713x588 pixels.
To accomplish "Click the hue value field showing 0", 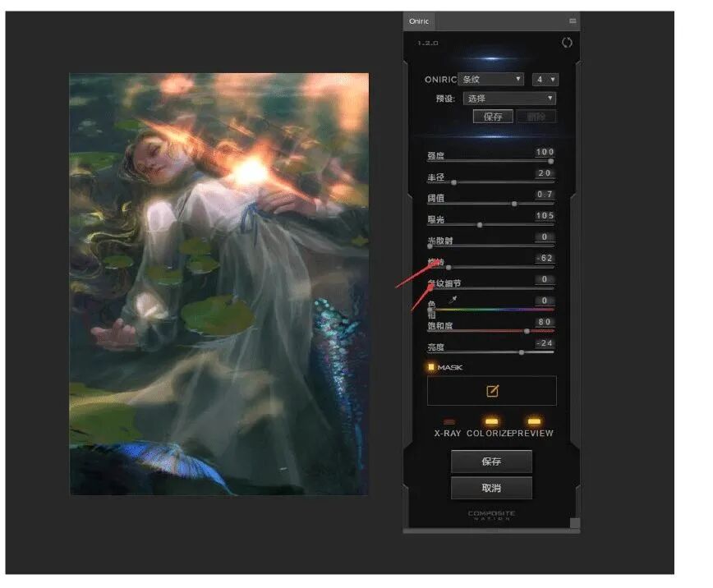I will [x=545, y=301].
